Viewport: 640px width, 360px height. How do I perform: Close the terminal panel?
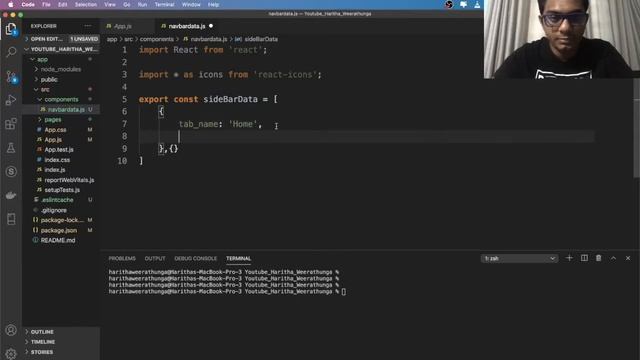point(628,258)
